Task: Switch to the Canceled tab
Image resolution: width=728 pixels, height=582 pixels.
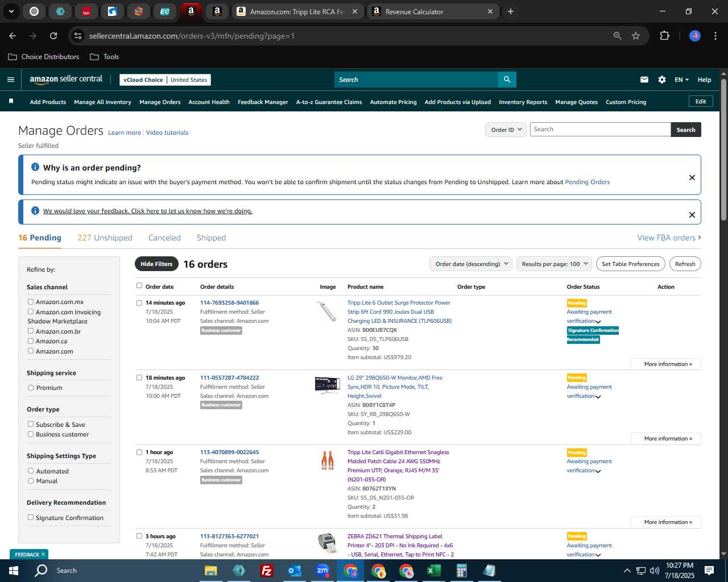Action: (164, 238)
